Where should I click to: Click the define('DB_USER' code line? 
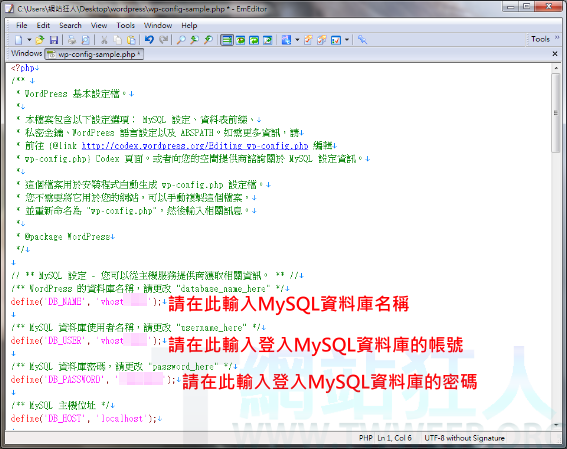click(88, 341)
